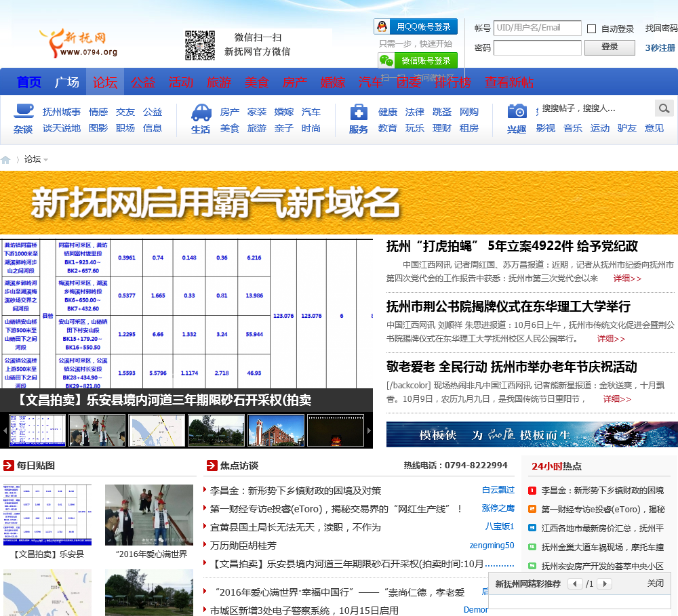Open the 广场 nav tab
678x616 pixels.
(67, 82)
